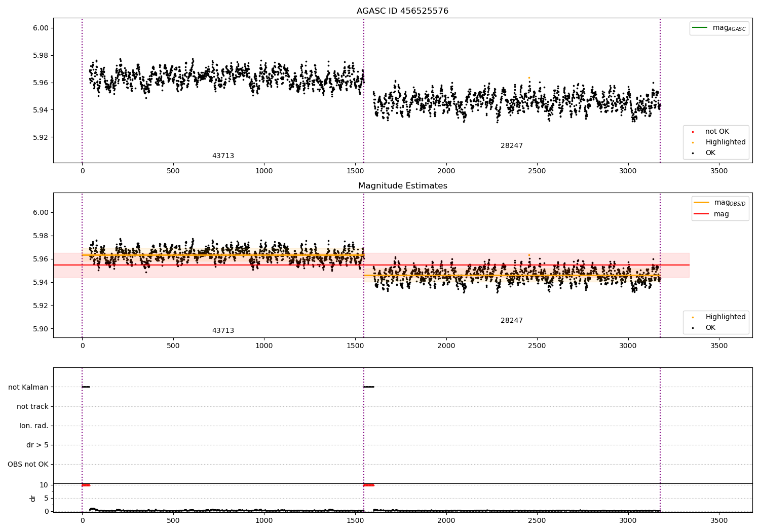760x532 pixels.
Task: Click the 6.00 y-tick in Magnitude Estimates plot
Action: pyautogui.click(x=40, y=213)
